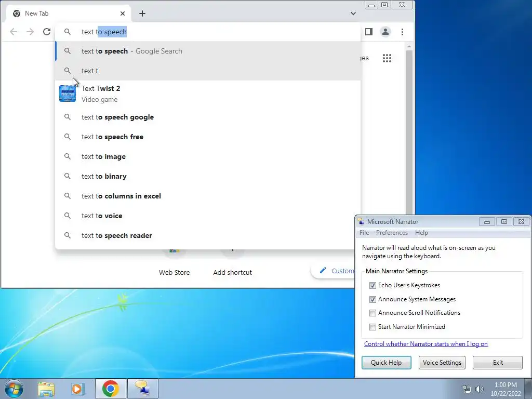
Task: Toggle Echo User's Keystrokes checkbox
Action: [373, 285]
